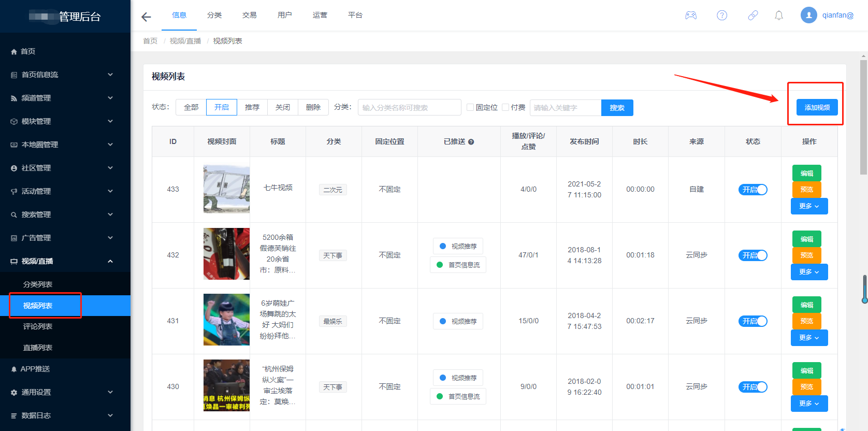Click 预览 for video 432
The height and width of the screenshot is (431, 868).
[x=807, y=255]
